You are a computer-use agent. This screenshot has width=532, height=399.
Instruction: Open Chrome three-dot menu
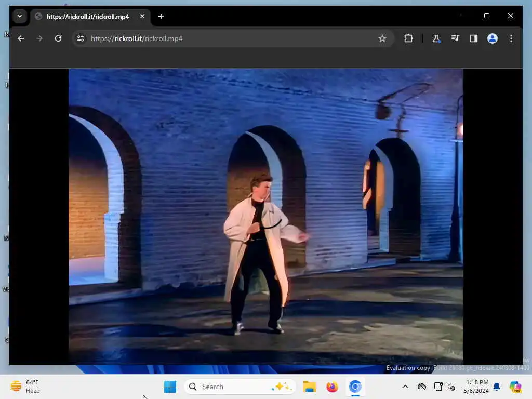click(511, 38)
